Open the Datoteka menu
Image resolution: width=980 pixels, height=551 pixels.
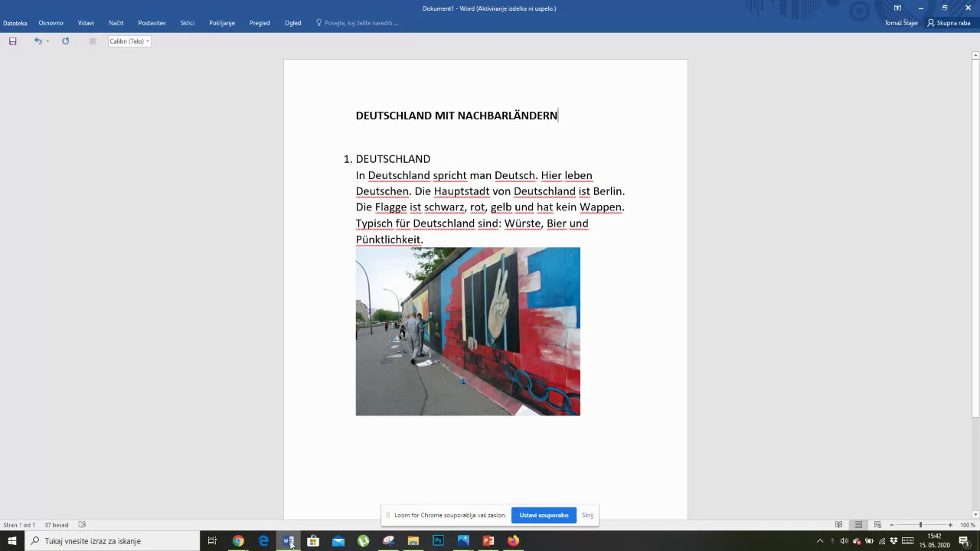(15, 23)
